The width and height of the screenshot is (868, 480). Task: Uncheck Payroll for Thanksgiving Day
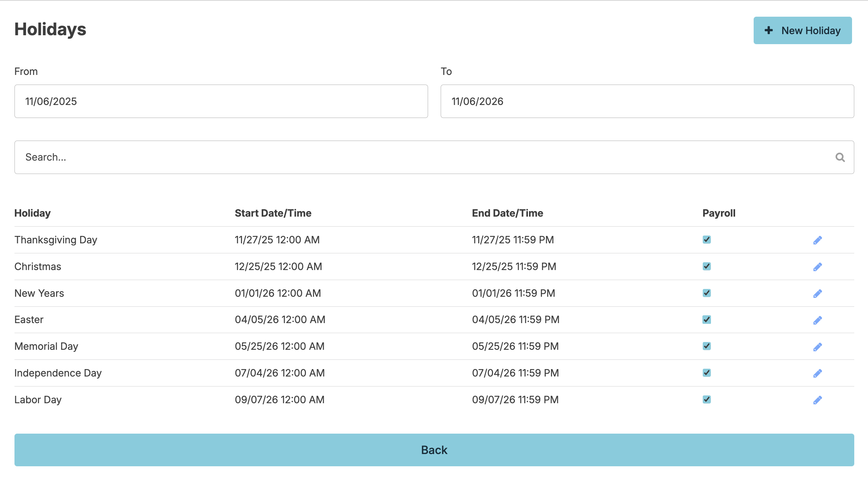click(707, 240)
